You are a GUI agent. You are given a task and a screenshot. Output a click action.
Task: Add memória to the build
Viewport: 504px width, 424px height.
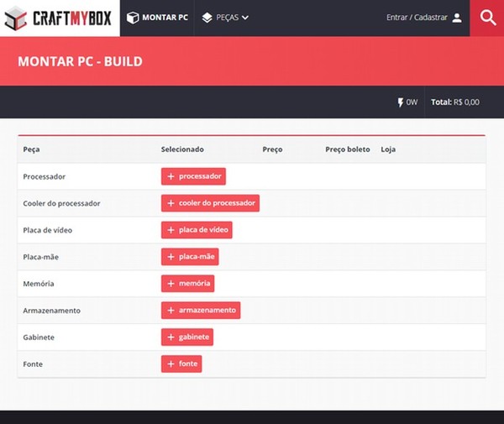click(x=187, y=284)
